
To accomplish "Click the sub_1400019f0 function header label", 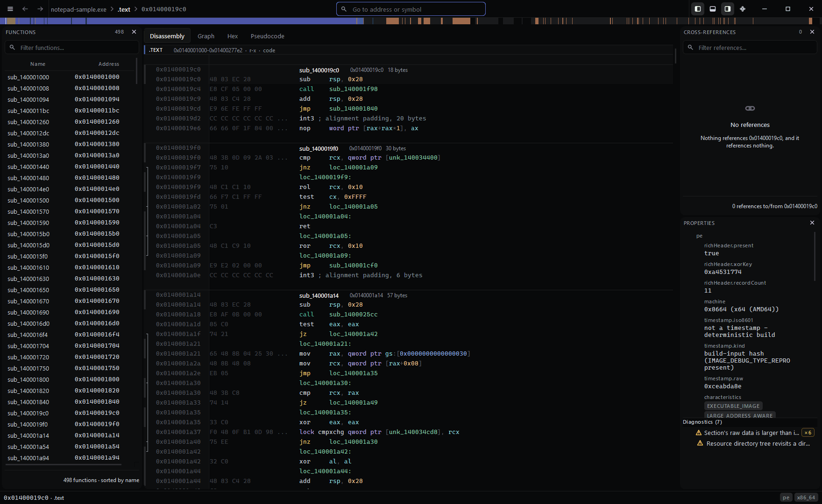I will coord(319,148).
